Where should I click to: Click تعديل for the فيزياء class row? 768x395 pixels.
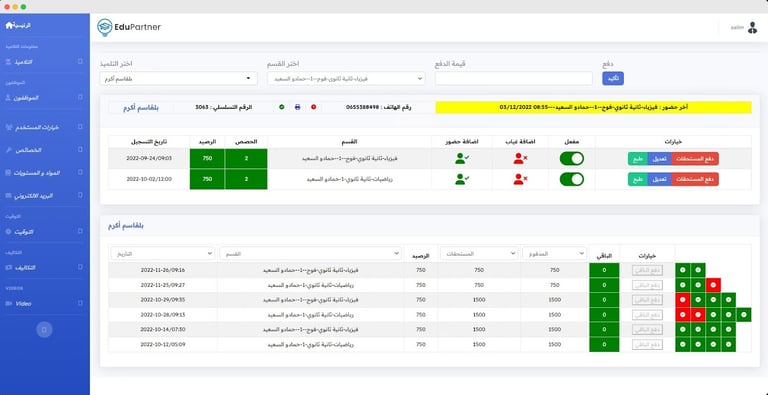click(659, 158)
